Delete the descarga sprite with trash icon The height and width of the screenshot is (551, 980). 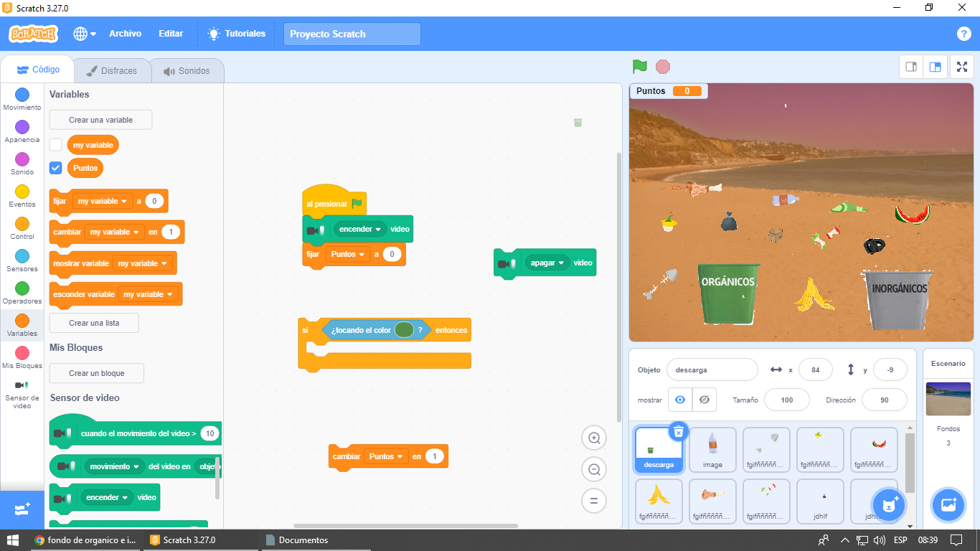tap(679, 430)
